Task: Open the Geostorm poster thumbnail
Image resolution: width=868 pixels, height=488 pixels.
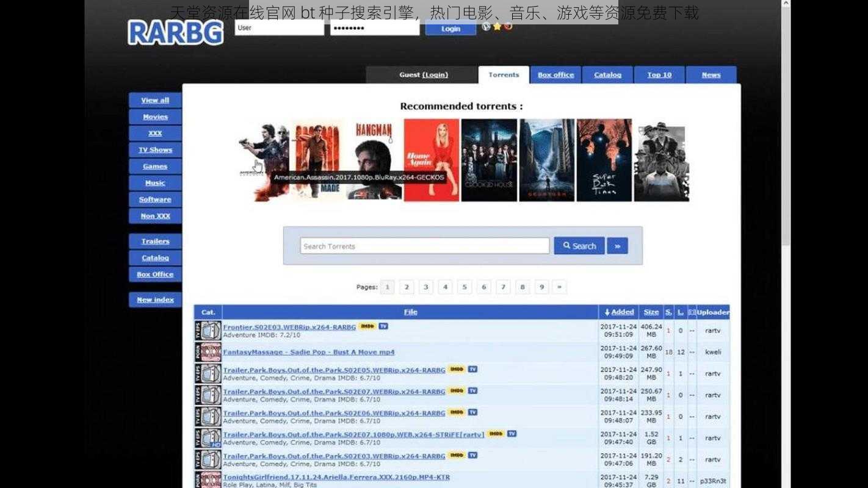Action: [x=547, y=160]
